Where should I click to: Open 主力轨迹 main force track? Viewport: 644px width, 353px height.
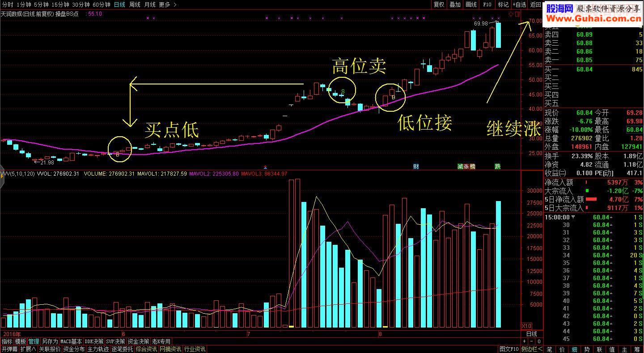pyautogui.click(x=98, y=349)
